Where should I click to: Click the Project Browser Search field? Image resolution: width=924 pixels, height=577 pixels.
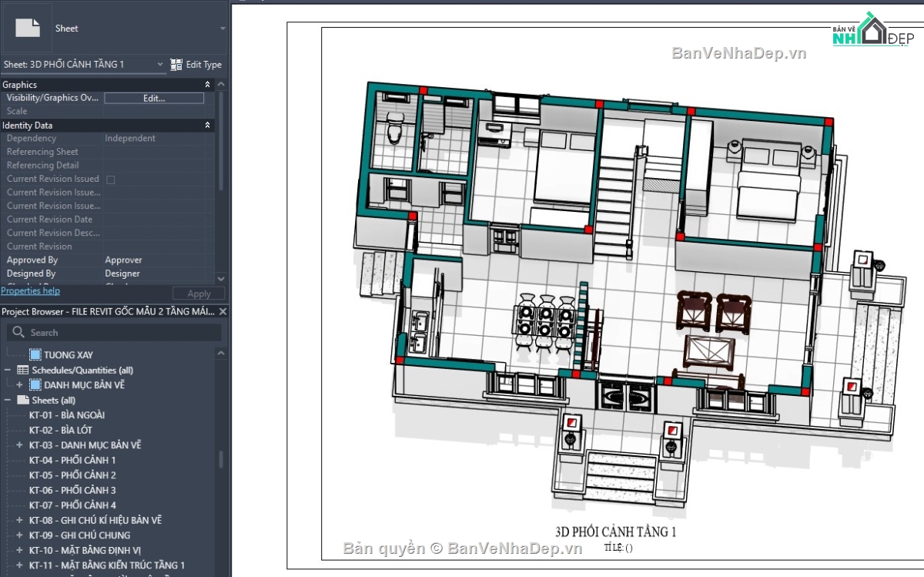(114, 333)
